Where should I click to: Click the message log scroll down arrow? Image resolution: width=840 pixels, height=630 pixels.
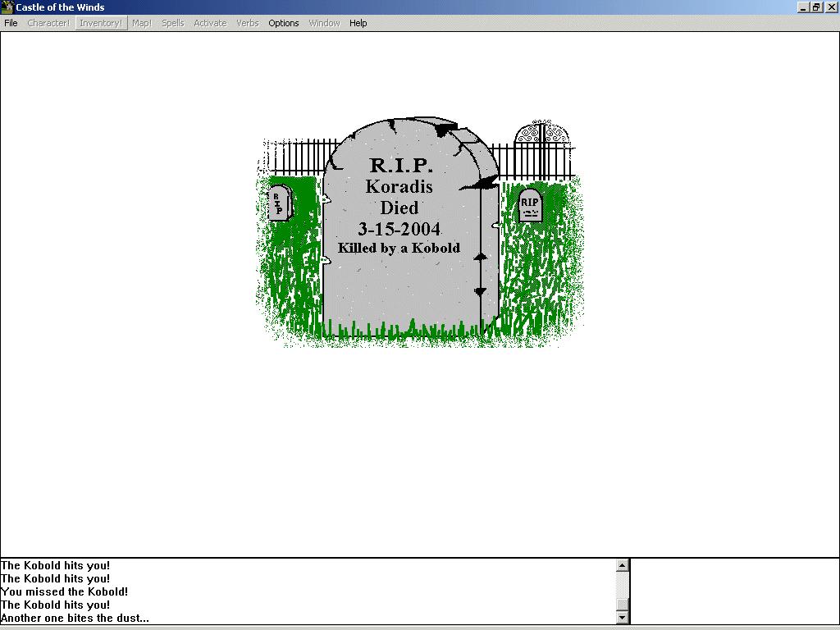point(622,618)
